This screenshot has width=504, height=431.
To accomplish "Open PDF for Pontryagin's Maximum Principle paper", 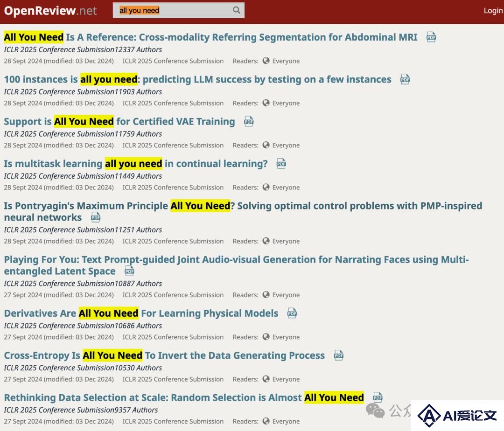I will tap(96, 217).
